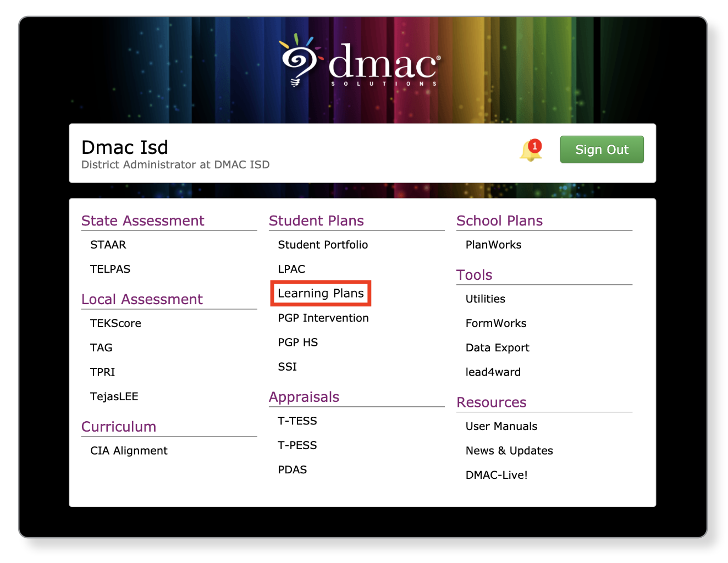The height and width of the screenshot is (563, 728).
Task: Open User Manuals
Action: click(501, 426)
